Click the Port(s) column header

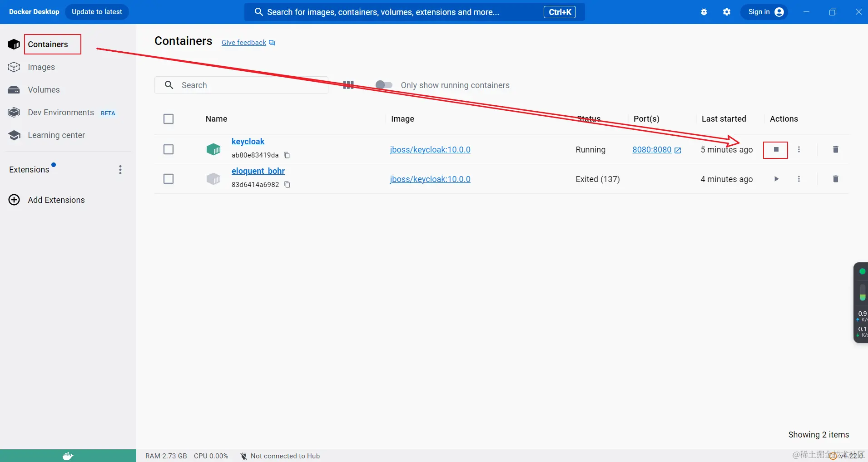point(646,119)
